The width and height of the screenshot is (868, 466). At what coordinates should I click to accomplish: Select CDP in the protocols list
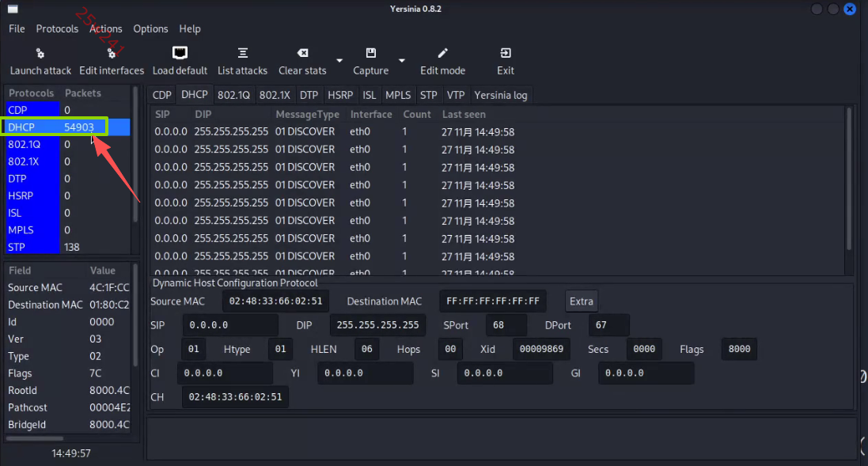point(67,110)
